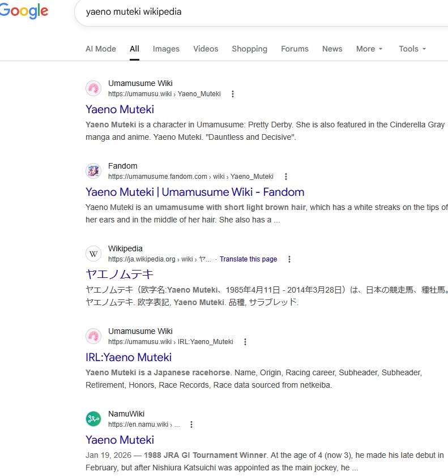Open three-dot menu for Fandom result
448x476 pixels.
click(x=286, y=177)
